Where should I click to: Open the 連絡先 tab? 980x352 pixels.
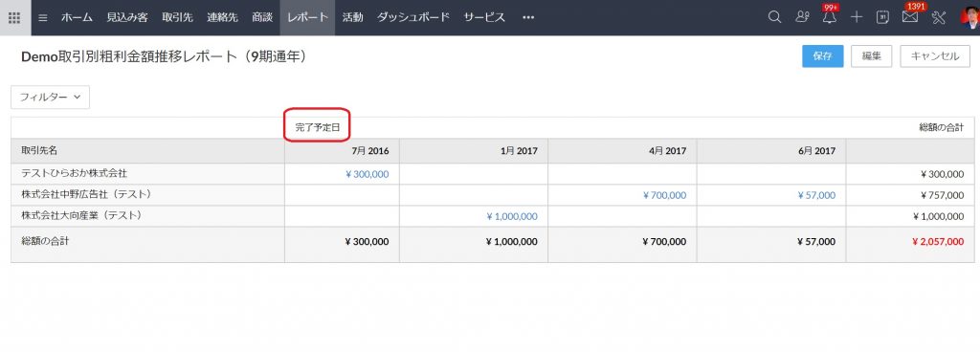coord(222,17)
